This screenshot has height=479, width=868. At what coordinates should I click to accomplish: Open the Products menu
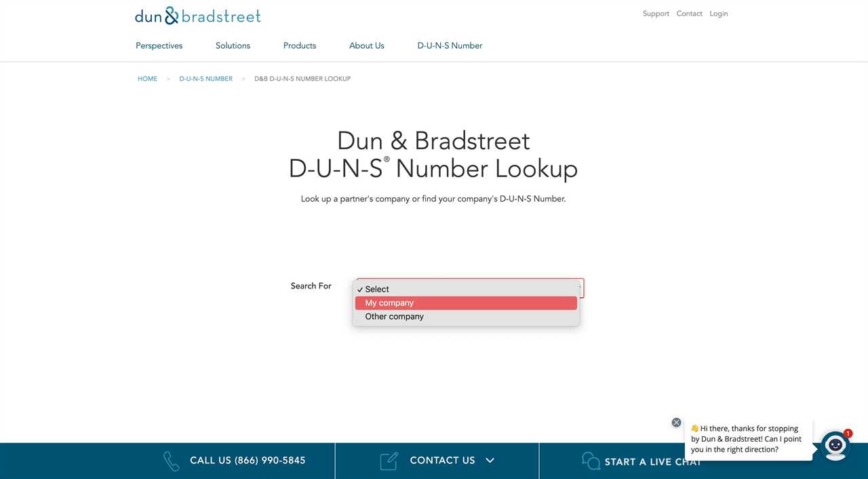[x=300, y=45]
